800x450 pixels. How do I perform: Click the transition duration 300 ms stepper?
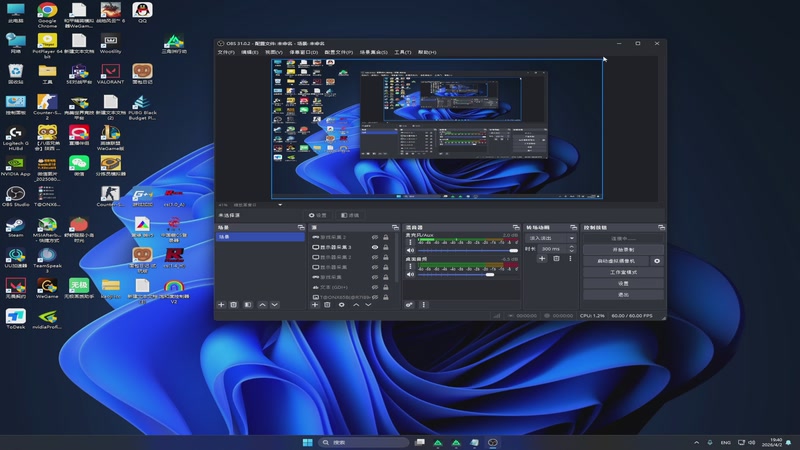click(573, 248)
